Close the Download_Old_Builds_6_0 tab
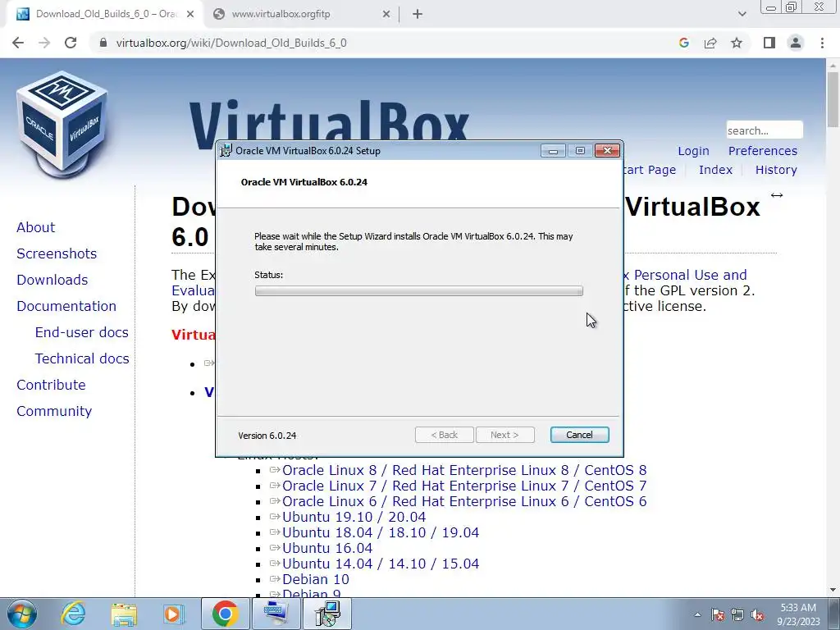The image size is (840, 630). (x=190, y=15)
